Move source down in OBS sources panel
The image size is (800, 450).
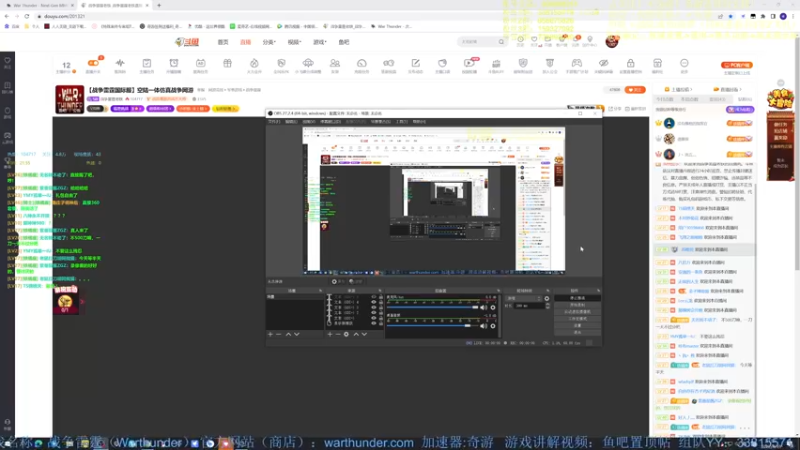364,334
